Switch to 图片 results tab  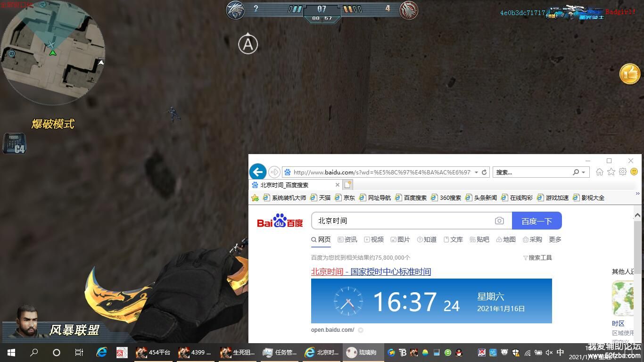400,239
